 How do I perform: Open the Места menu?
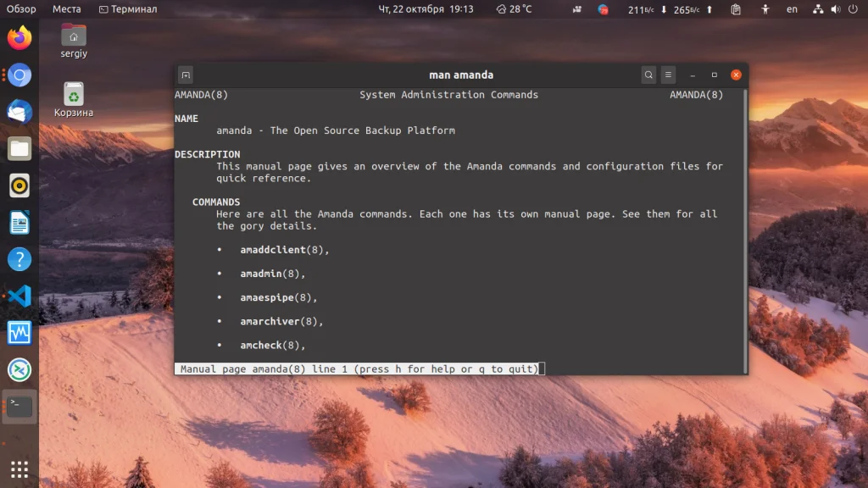66,8
